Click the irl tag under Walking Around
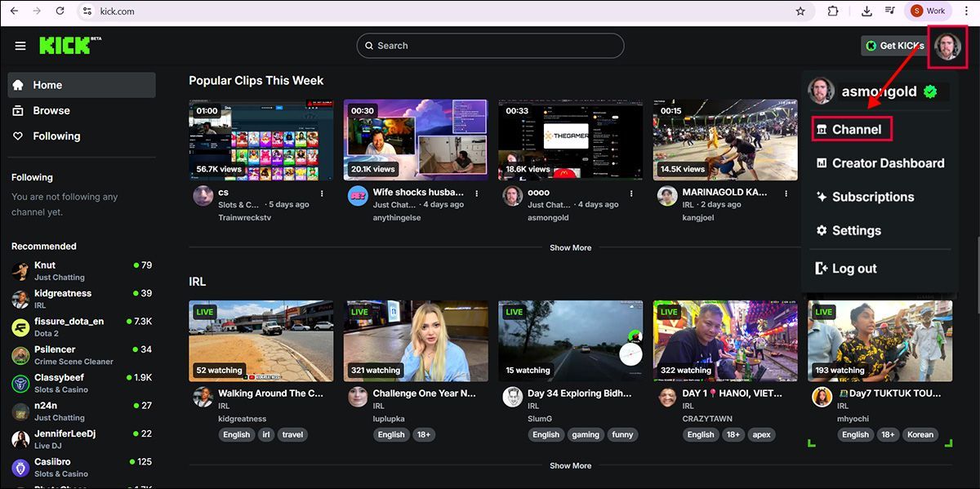This screenshot has width=980, height=489. [265, 434]
